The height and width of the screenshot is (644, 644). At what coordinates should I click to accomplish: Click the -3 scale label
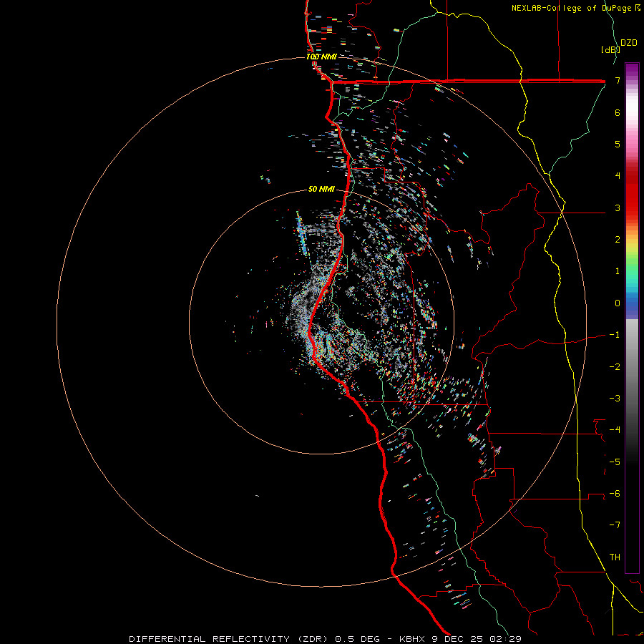615,399
